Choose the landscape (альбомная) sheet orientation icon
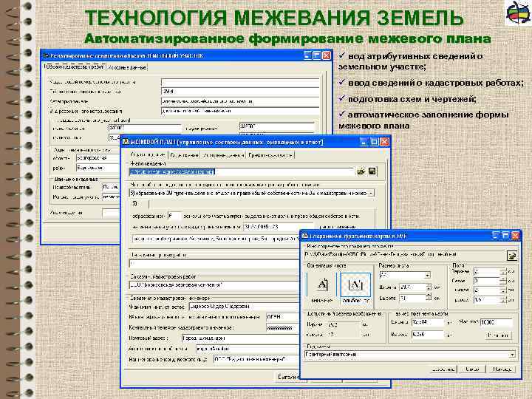Viewport: 532px width, 399px height. click(355, 284)
